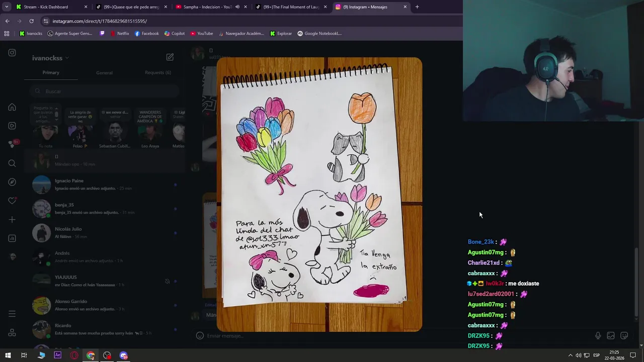Go back in the browser history
This screenshot has height=362, width=644.
coord(7,21)
